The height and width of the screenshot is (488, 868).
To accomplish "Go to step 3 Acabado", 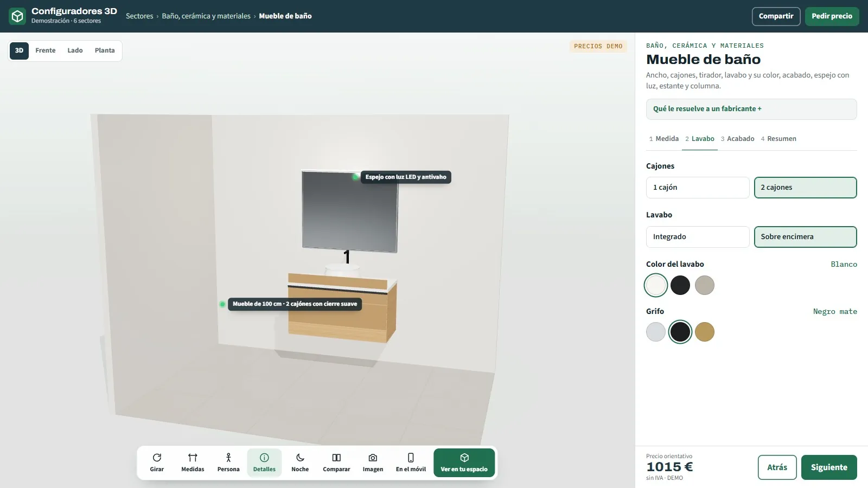I will click(x=738, y=139).
